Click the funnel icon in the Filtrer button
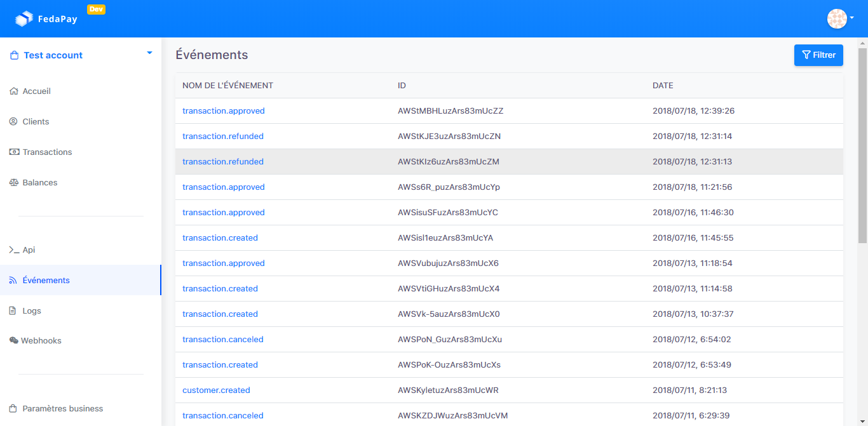The image size is (868, 426). (x=806, y=55)
